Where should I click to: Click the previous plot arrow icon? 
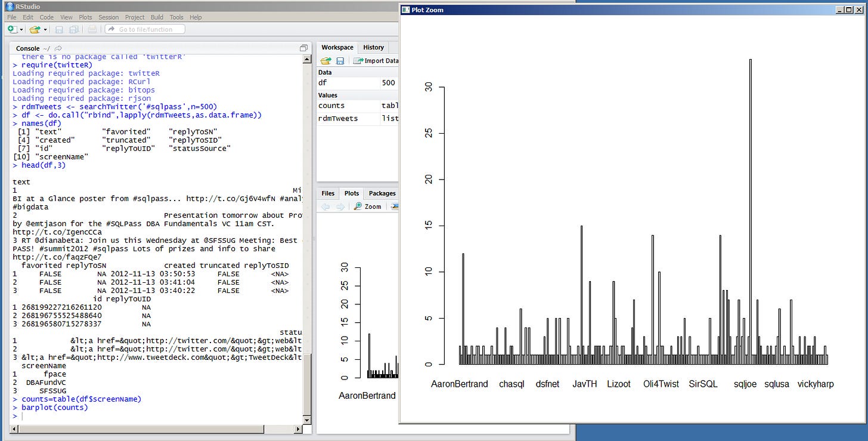pos(325,206)
